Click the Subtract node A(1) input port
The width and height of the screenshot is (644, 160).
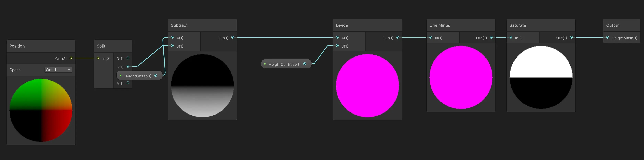(172, 37)
